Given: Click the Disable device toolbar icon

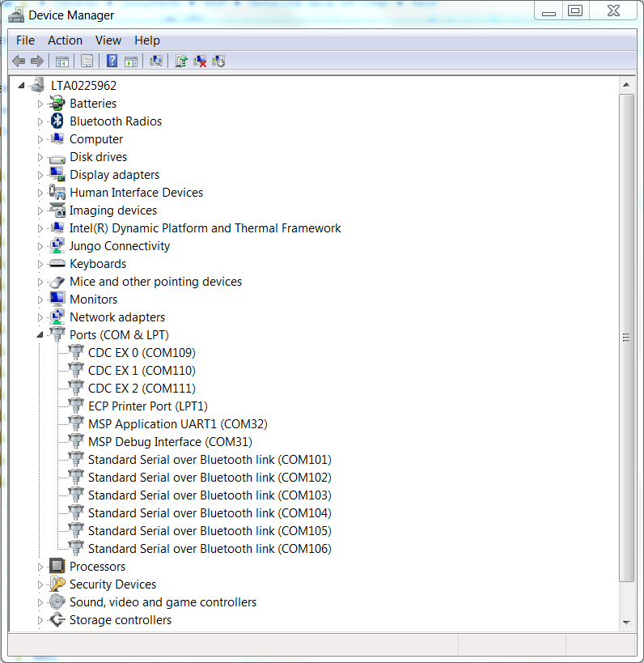Looking at the screenshot, I should pos(218,62).
